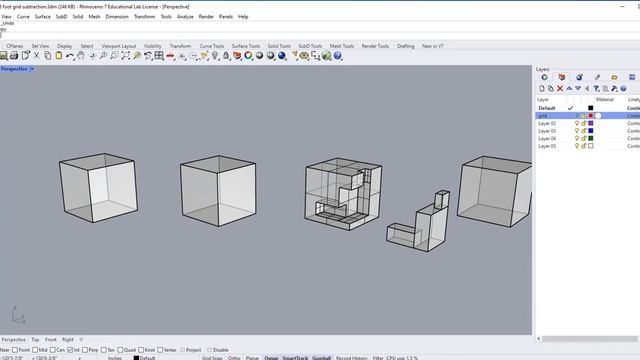
Task: Open the Surface menu
Action: (x=42, y=17)
